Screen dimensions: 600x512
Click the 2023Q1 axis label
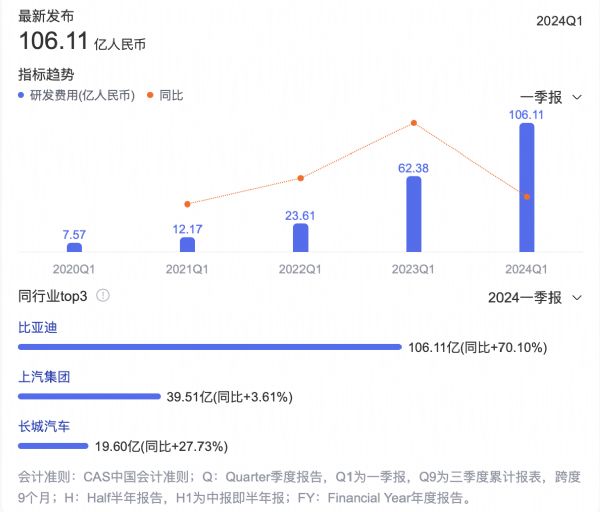pos(413,269)
